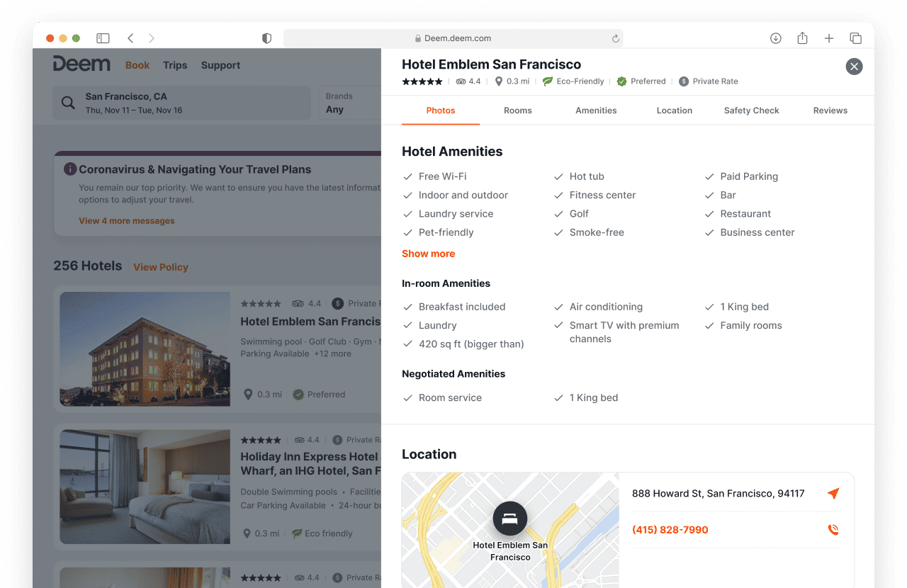Click the Preferred badge checkmark in header
Screen dimensions: 907x588
coord(621,81)
